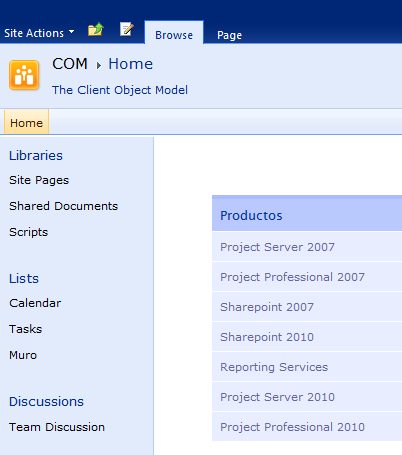Open the Discussions heading link
402x455 pixels.
click(46, 402)
